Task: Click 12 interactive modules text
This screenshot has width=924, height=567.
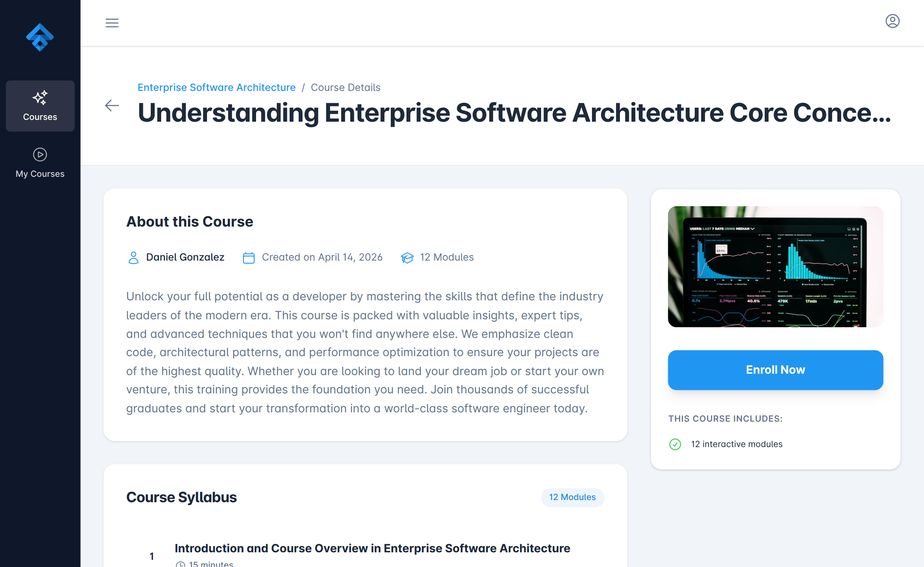Action: point(737,444)
